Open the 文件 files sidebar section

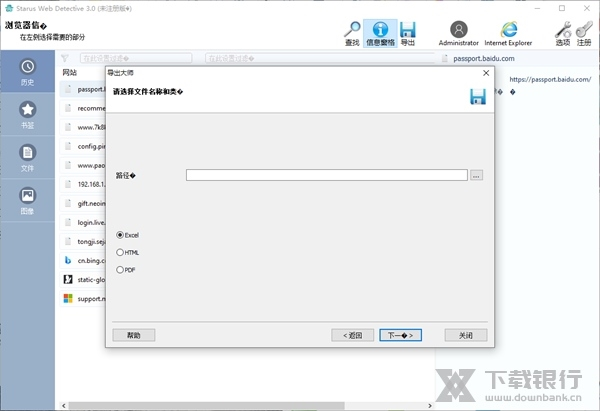[28, 157]
